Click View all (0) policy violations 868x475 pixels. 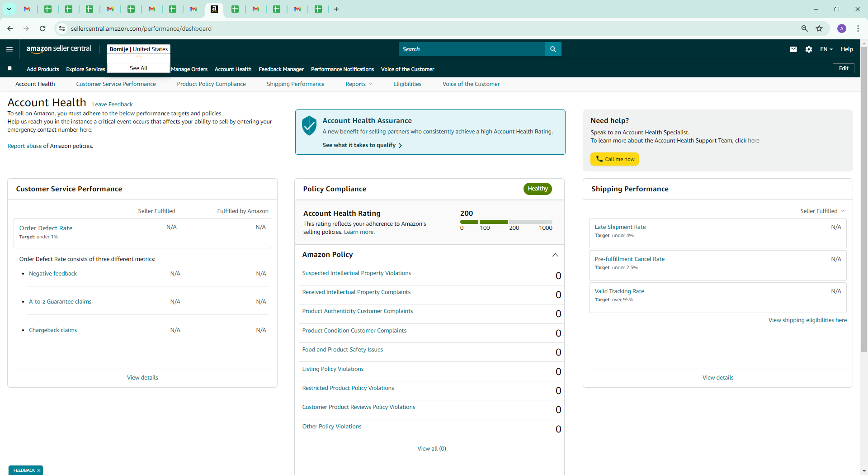[x=432, y=449]
